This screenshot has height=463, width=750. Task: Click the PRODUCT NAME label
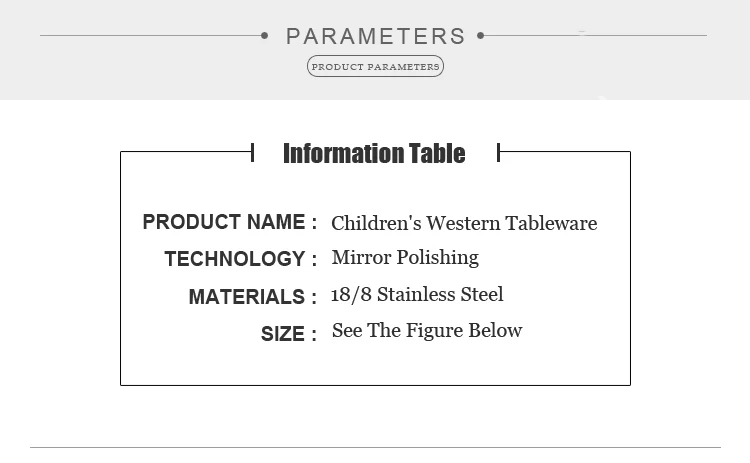click(x=223, y=222)
